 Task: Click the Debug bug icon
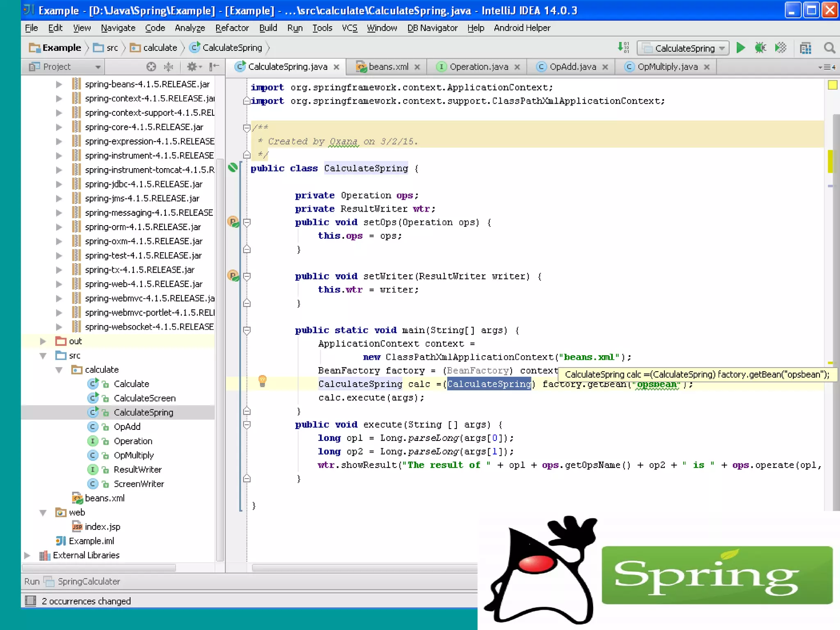point(760,48)
